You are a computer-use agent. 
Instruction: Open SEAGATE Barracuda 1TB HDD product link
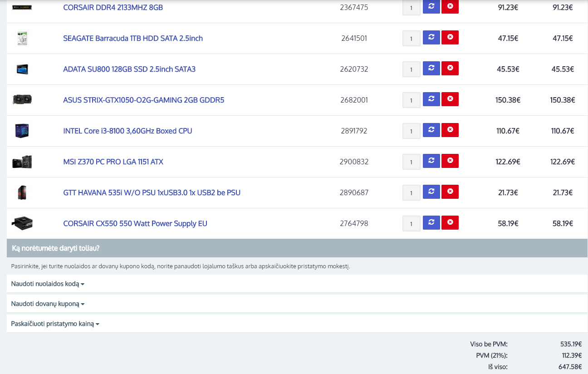click(133, 38)
